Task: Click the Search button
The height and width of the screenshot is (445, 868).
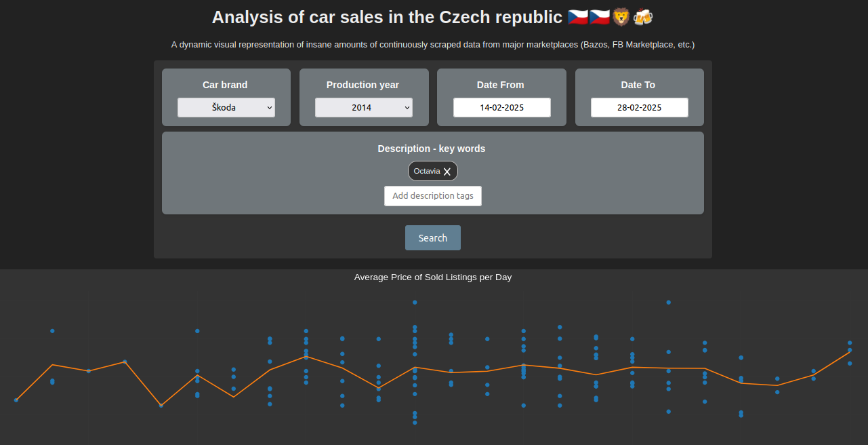Action: pyautogui.click(x=432, y=237)
